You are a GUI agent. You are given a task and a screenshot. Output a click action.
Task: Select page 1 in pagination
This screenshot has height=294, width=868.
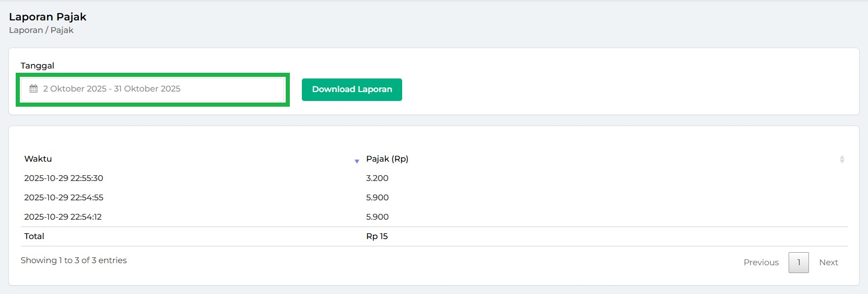798,263
